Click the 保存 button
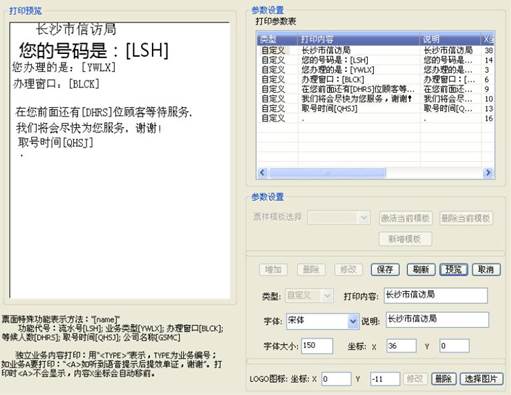Viewport: 511px width, 395px height. tap(385, 269)
